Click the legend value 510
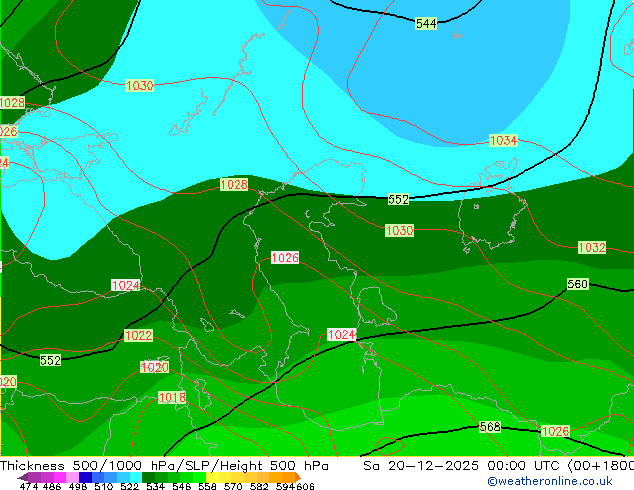This screenshot has height=490, width=634. click(104, 486)
